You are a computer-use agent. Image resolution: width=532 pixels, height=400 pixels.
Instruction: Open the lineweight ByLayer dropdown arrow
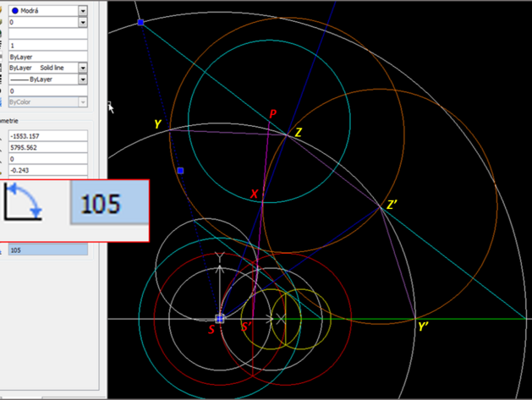coord(83,79)
